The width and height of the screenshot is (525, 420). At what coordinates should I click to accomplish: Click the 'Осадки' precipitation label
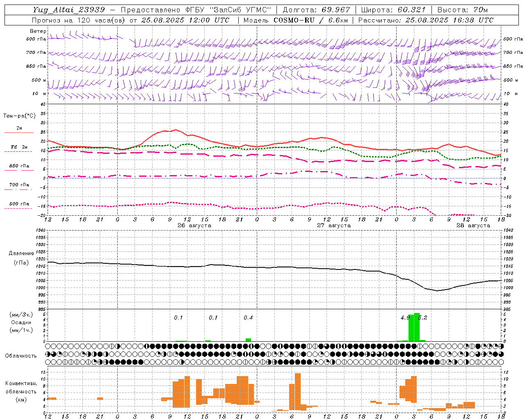point(21,322)
